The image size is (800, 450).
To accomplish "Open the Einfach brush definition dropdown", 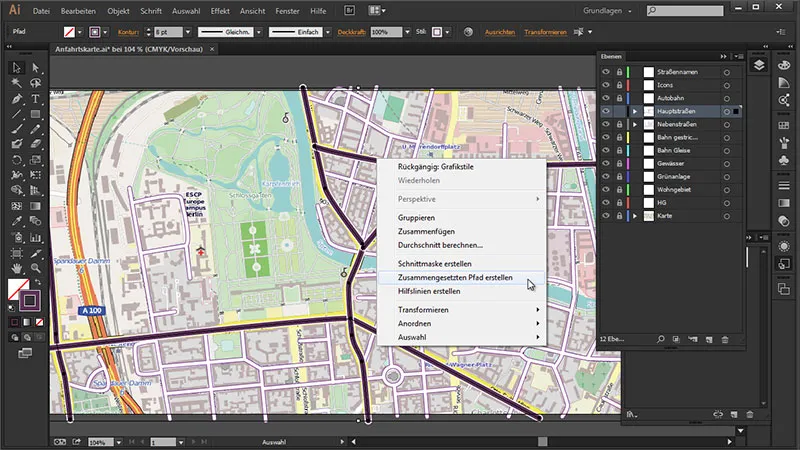I will (328, 32).
